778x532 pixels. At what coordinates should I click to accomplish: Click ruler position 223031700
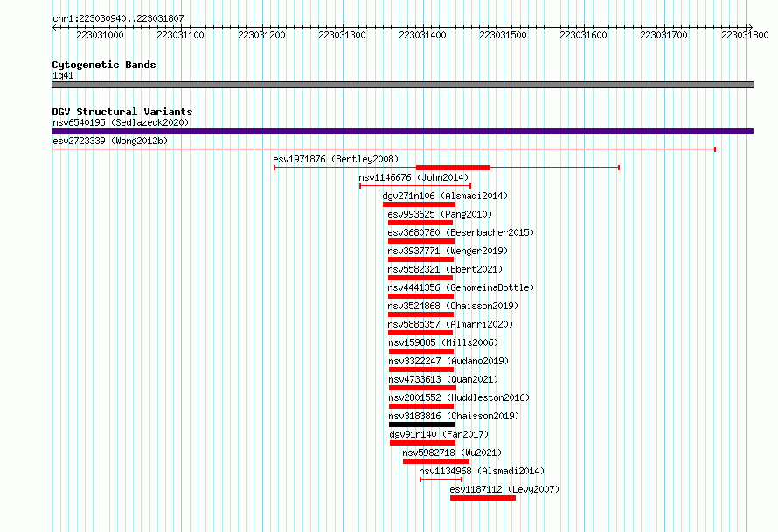point(663,35)
